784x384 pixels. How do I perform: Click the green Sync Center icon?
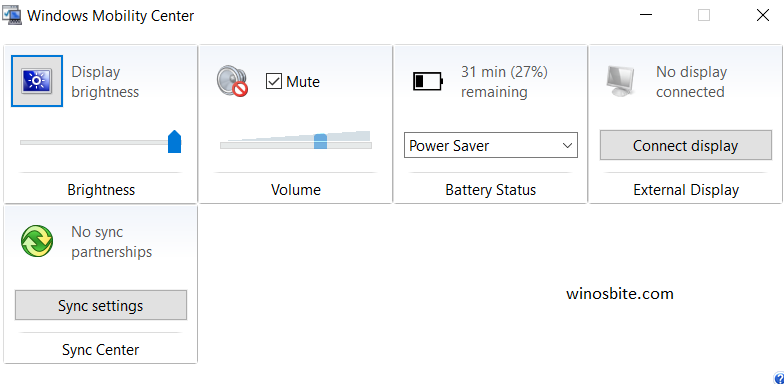click(x=37, y=241)
